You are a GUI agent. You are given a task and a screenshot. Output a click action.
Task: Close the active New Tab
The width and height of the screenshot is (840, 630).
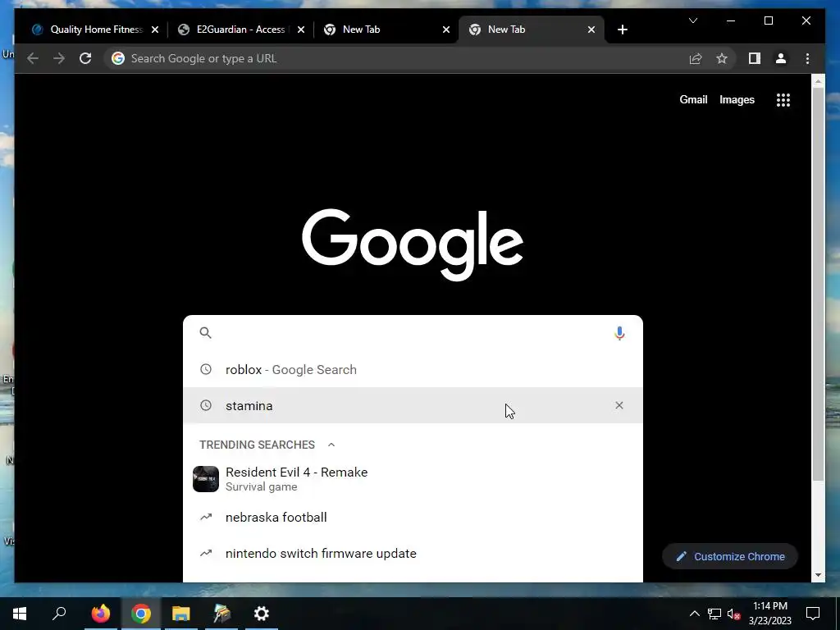591,30
